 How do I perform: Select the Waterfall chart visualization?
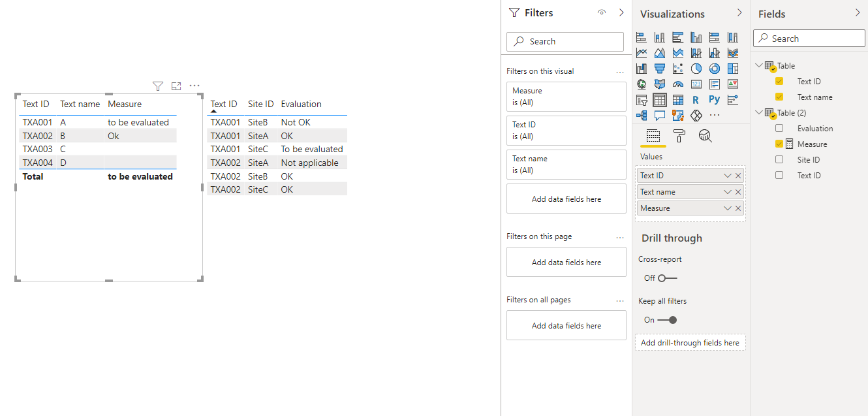point(642,69)
